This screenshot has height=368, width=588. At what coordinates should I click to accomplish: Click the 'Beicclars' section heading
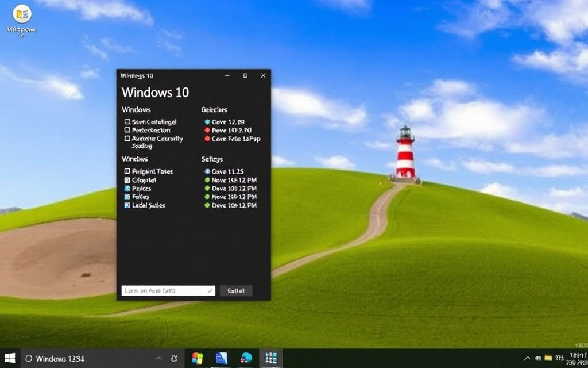click(x=215, y=110)
